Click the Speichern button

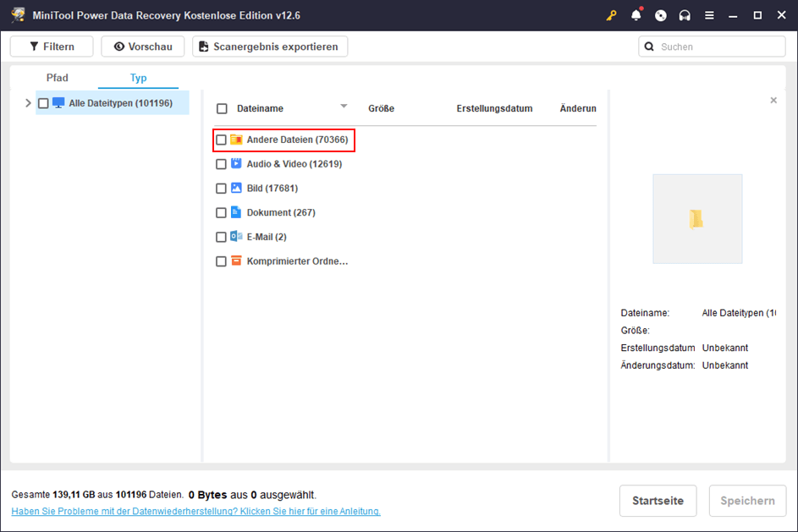(747, 501)
